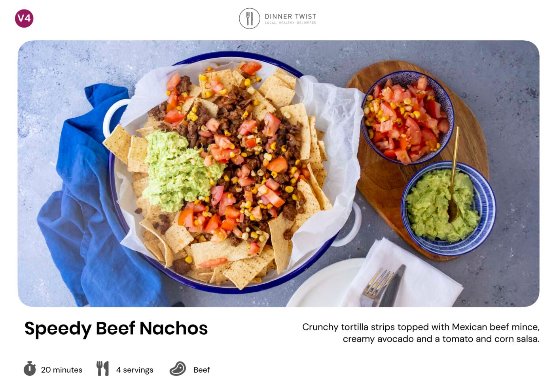This screenshot has width=555, height=392.
Task: Select the DINNER TWIST brand text
Action: point(290,16)
